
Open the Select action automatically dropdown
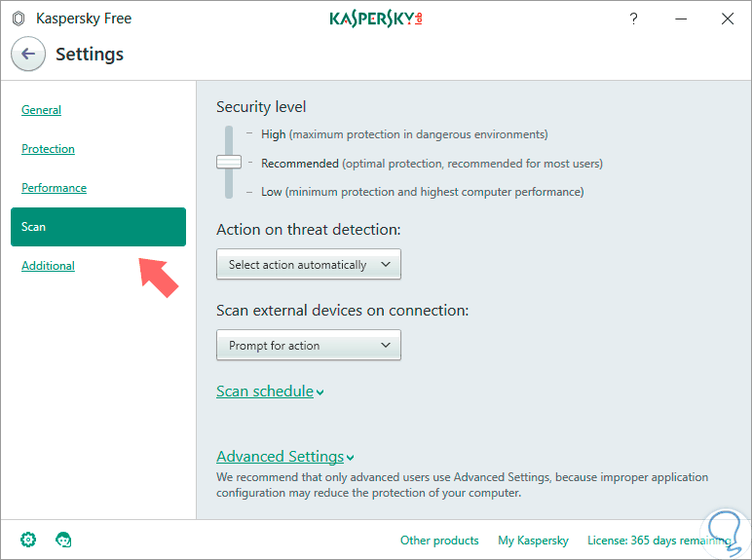tap(308, 265)
